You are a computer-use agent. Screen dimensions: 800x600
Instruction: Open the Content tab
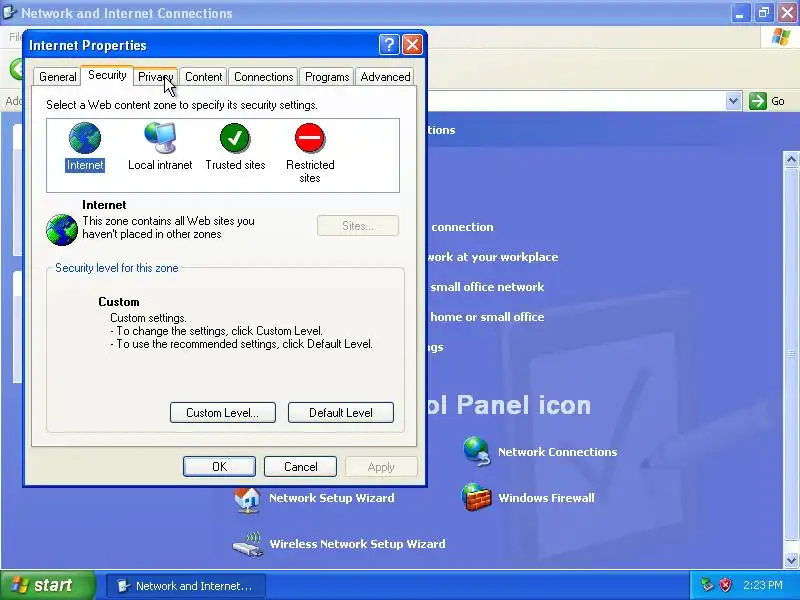tap(203, 77)
